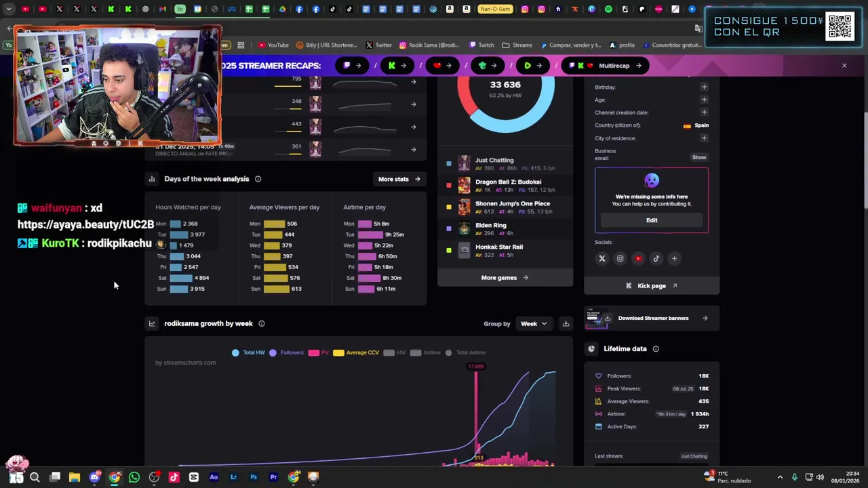This screenshot has height=488, width=868.
Task: Open Convertidor gratuito bookmark
Action: [671, 45]
